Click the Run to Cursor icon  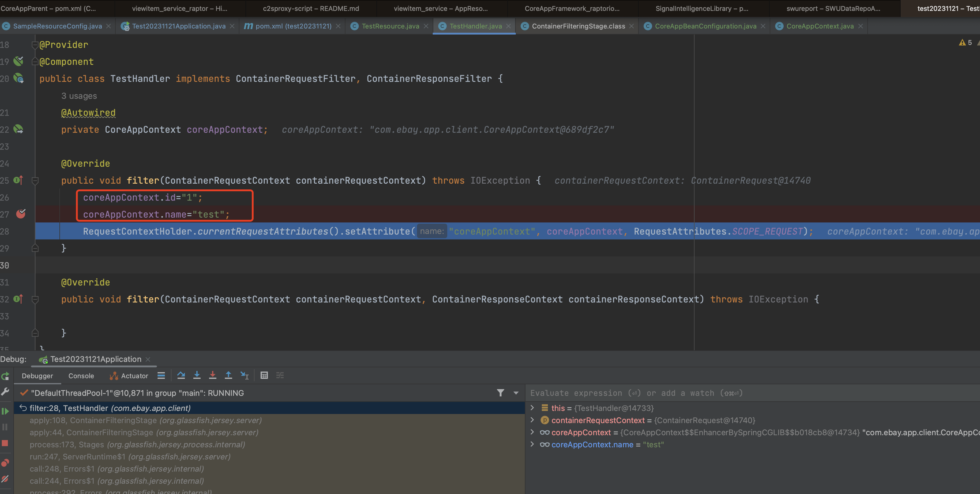click(x=244, y=376)
